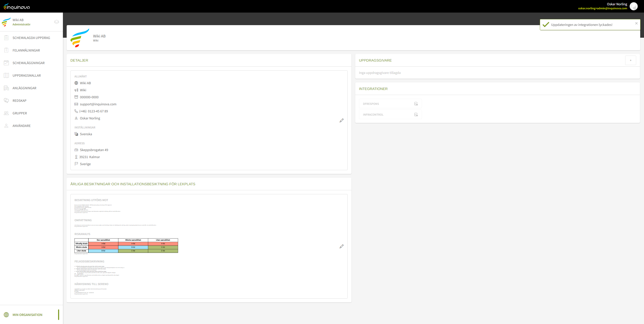Click the DFRESPONS integration database icon
Screen dimensions: 644x324
coord(416,104)
